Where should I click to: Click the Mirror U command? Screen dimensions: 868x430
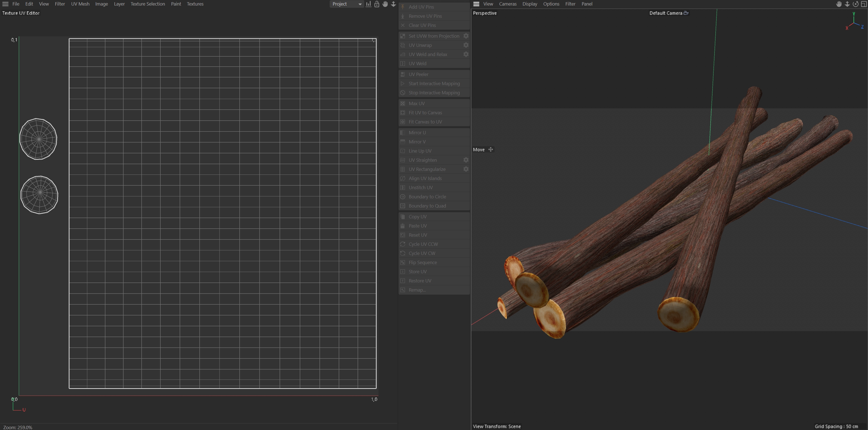pyautogui.click(x=417, y=133)
